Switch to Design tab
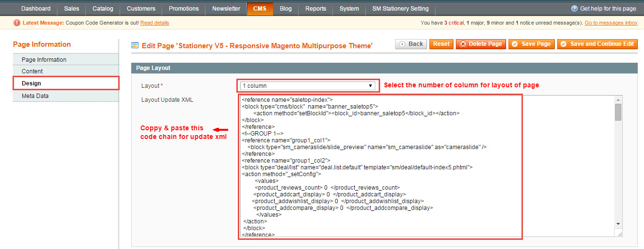The width and height of the screenshot is (644, 249). click(x=66, y=83)
